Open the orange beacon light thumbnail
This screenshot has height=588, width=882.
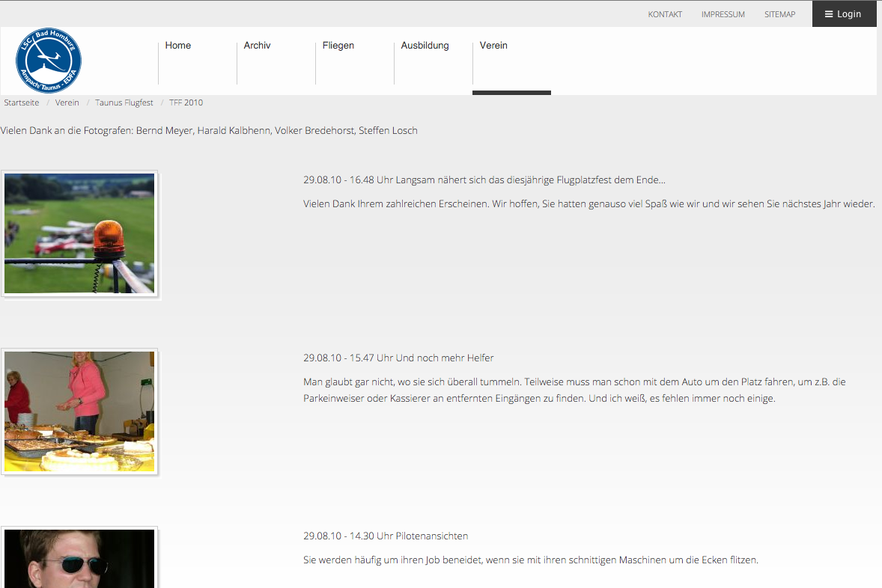click(79, 233)
